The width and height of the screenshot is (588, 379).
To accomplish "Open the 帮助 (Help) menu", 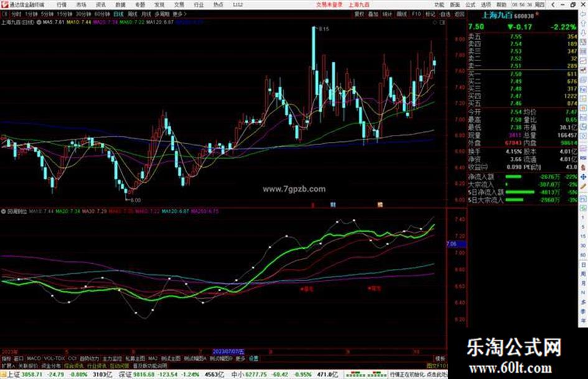I will pos(501,5).
